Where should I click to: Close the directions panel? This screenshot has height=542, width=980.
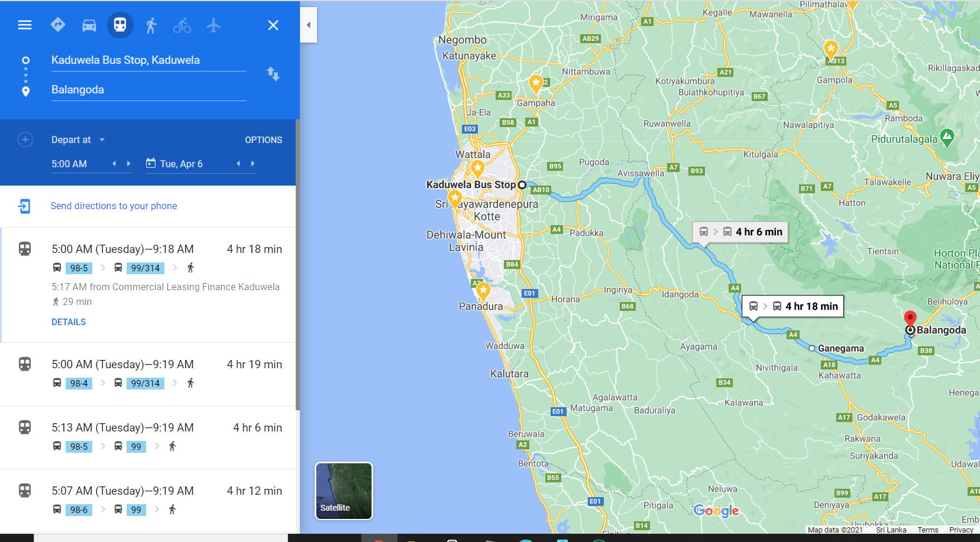point(273,25)
